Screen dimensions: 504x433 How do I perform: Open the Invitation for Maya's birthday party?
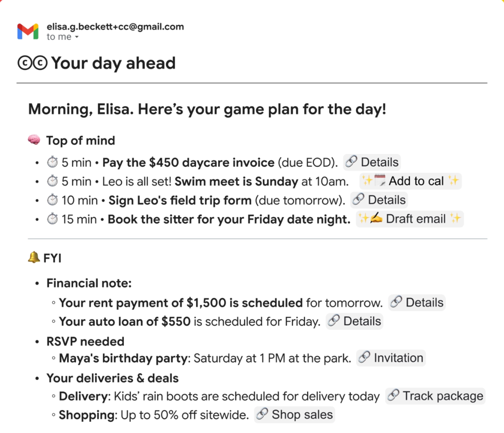click(x=391, y=358)
